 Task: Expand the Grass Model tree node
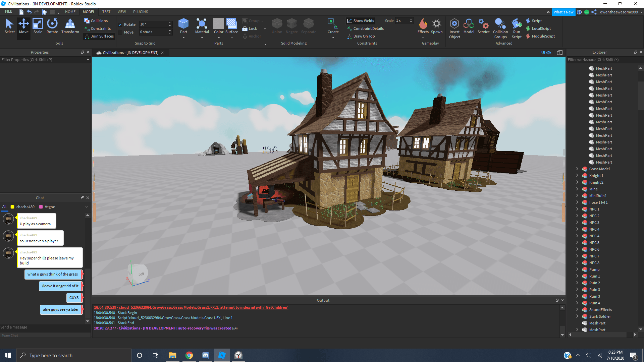[577, 169]
